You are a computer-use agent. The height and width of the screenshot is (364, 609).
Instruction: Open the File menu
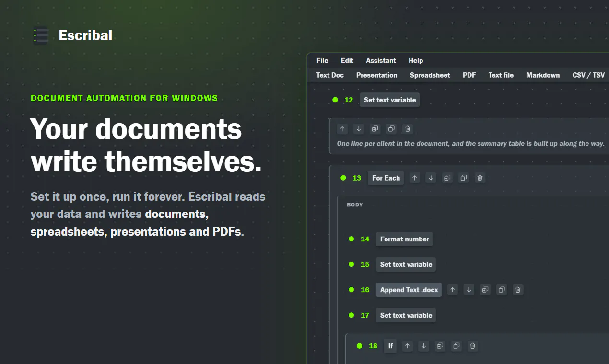click(322, 61)
